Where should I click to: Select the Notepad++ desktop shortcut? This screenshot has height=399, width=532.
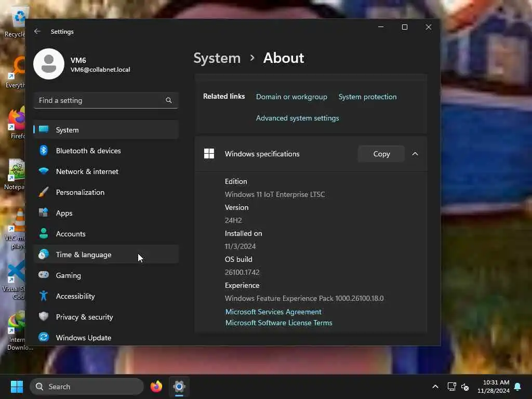click(x=15, y=175)
